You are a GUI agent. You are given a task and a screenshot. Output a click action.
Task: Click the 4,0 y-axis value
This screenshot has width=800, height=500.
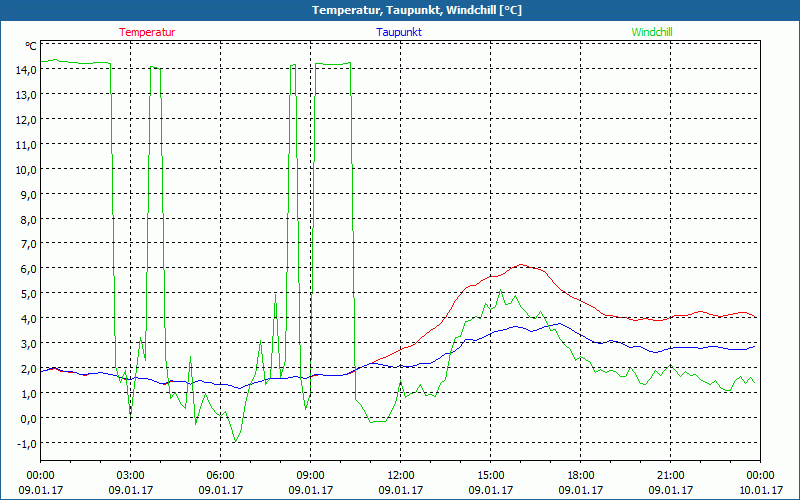click(x=29, y=319)
